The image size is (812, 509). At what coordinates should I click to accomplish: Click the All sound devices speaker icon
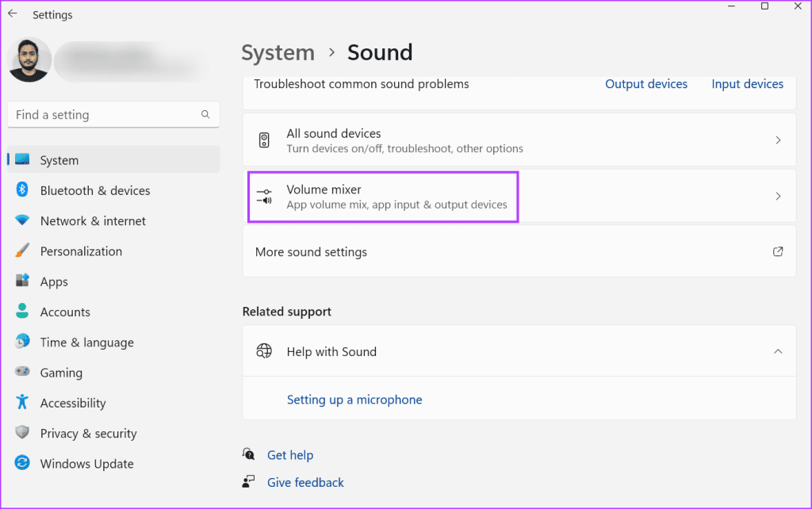coord(264,140)
